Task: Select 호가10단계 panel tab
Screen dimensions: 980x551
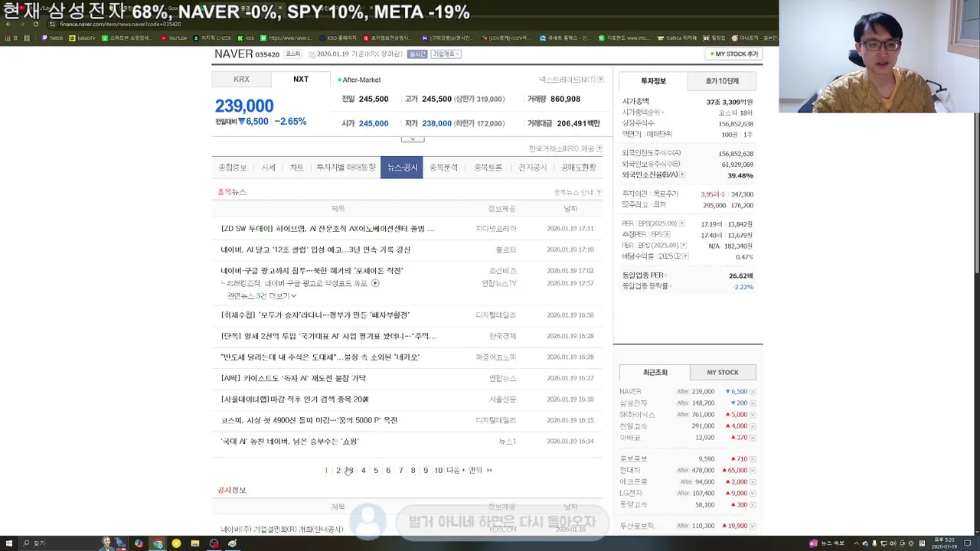Action: pos(722,81)
